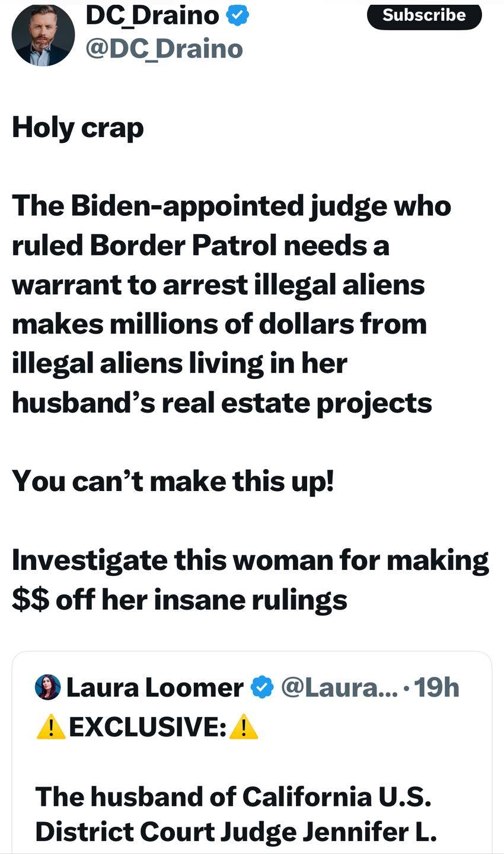Click the 'District Court Judge Jennifer L.' text

point(236,832)
